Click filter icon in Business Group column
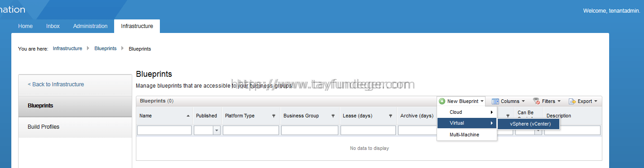This screenshot has height=168, width=644. click(333, 116)
